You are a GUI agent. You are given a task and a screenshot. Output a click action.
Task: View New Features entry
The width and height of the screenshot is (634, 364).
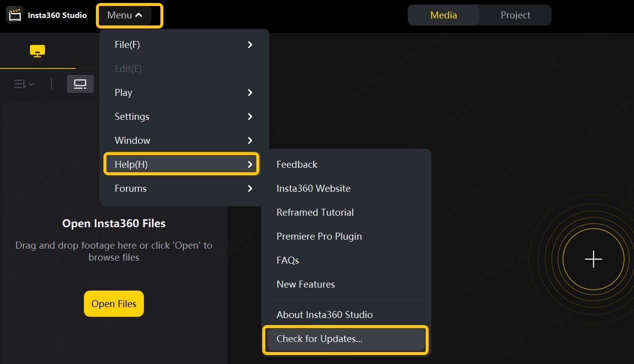point(346,284)
